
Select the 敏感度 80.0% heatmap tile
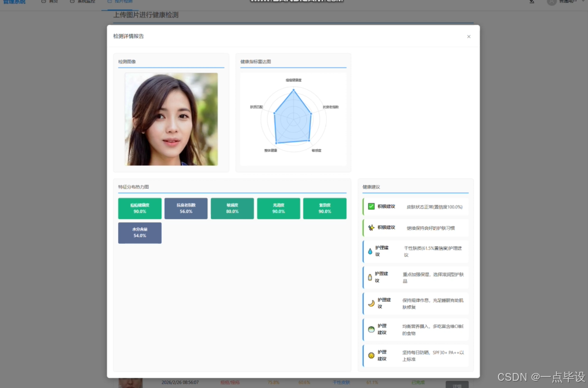[x=232, y=208]
